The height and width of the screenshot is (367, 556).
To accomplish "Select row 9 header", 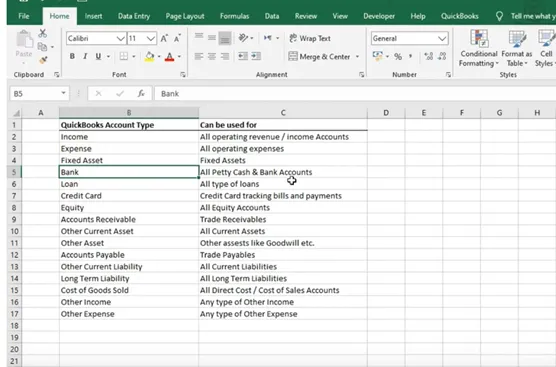I will (x=15, y=219).
